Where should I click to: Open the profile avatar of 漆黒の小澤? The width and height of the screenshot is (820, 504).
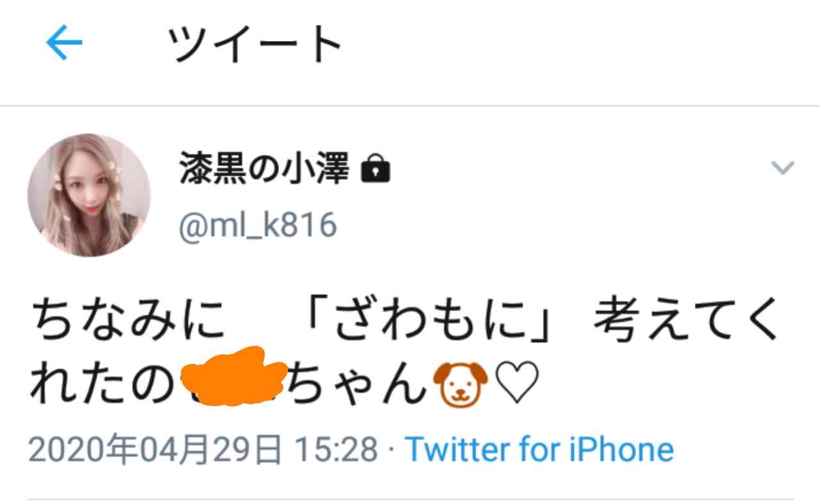pyautogui.click(x=89, y=195)
